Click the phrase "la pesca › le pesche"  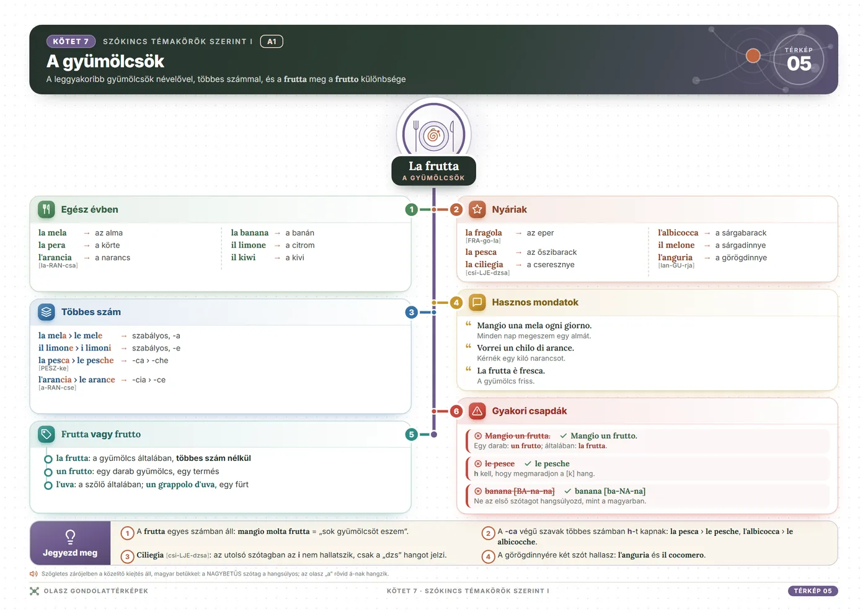click(76, 360)
